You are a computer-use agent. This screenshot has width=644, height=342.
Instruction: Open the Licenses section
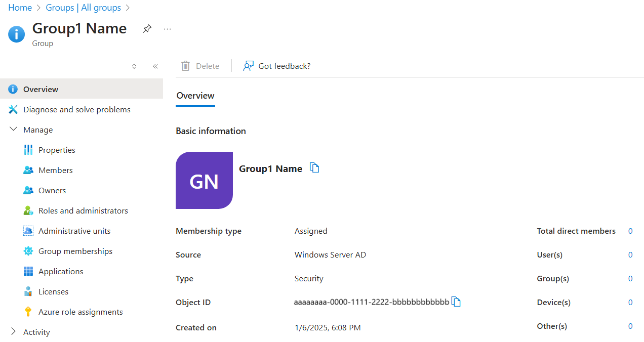click(x=53, y=291)
